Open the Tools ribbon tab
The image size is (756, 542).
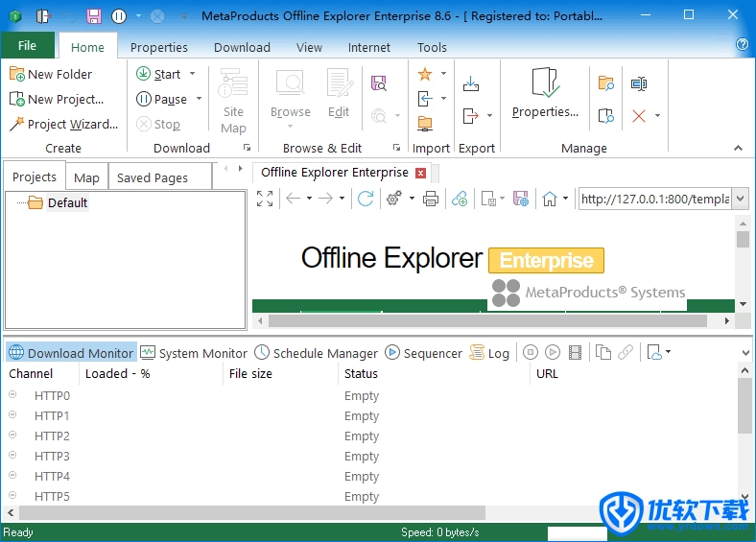point(432,47)
